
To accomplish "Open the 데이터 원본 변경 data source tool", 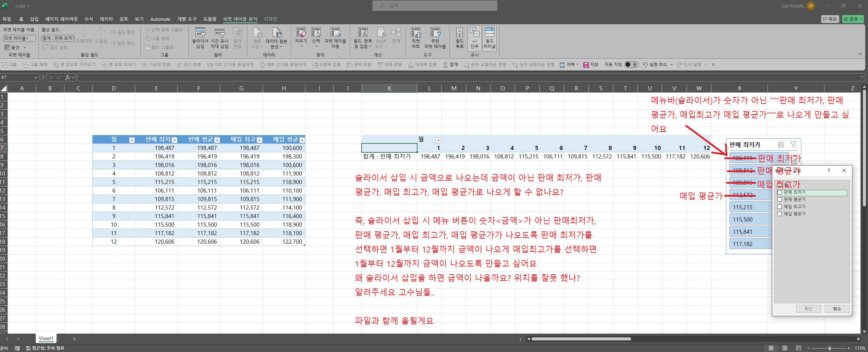I will click(x=277, y=38).
